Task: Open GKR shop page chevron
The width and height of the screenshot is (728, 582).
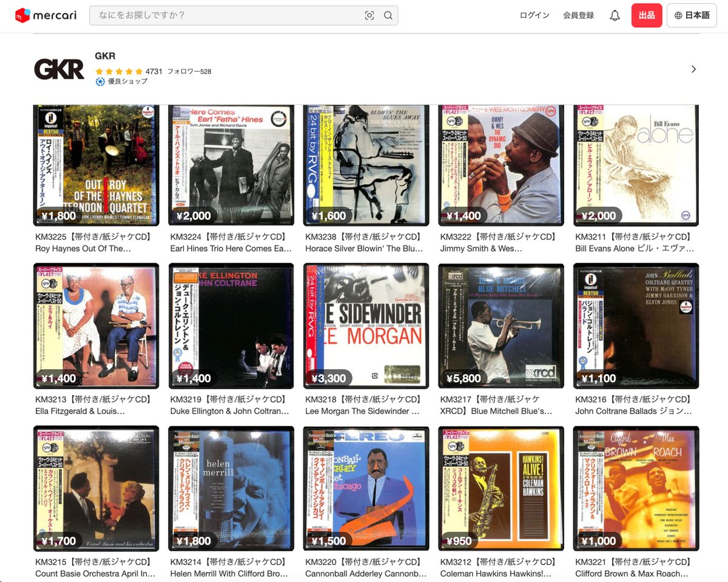Action: click(693, 69)
